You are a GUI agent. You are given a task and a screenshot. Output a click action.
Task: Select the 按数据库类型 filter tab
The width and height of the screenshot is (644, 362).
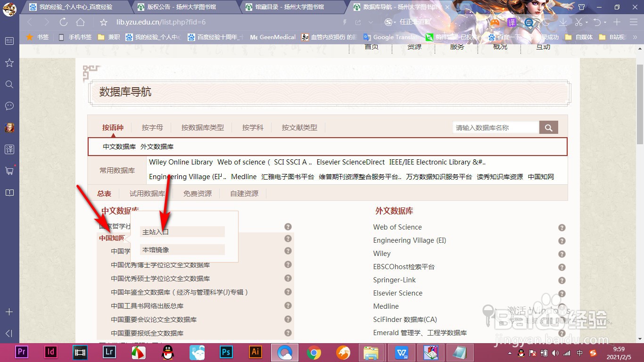pos(203,127)
